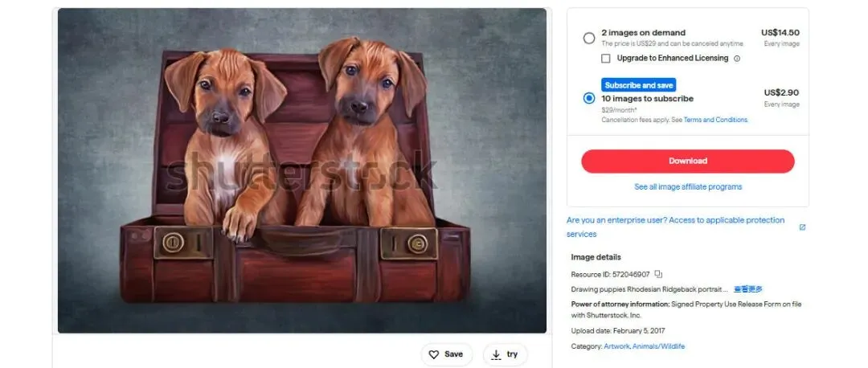Browse the Animals/Wildlife category
868x368 pixels.
coord(658,346)
